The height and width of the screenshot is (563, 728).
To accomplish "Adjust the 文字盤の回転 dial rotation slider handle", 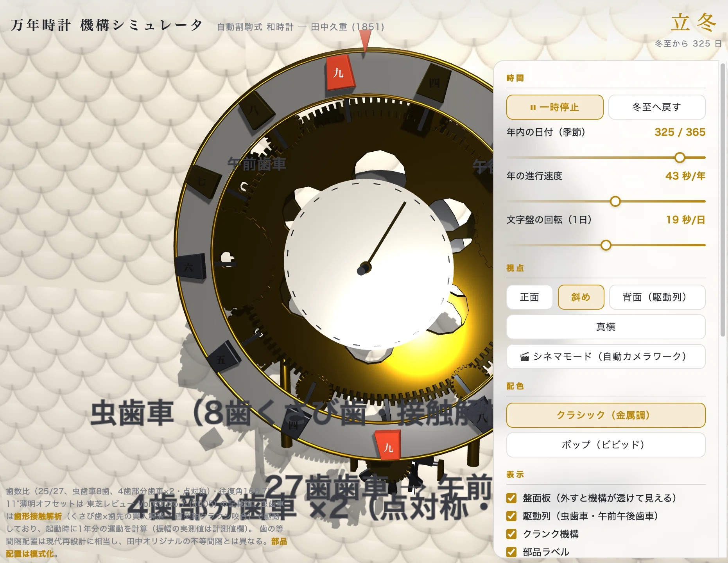I will 606,245.
